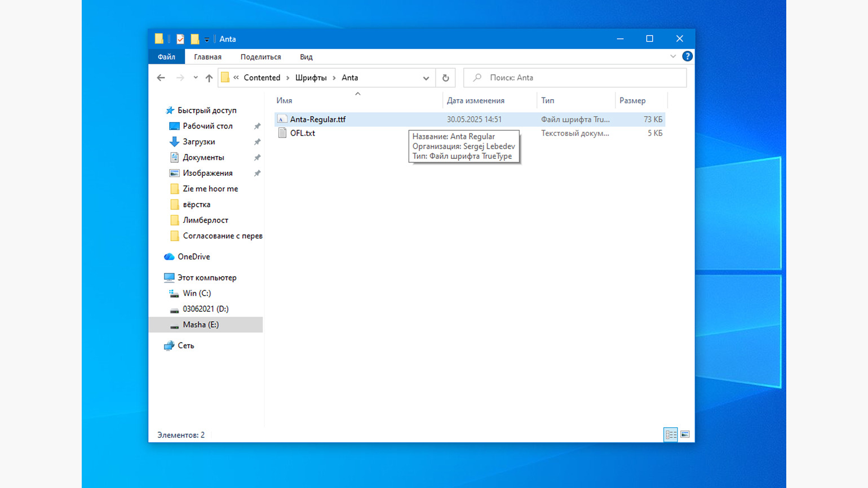The width and height of the screenshot is (868, 488).
Task: Click the Properties icon in title bar
Action: point(180,39)
